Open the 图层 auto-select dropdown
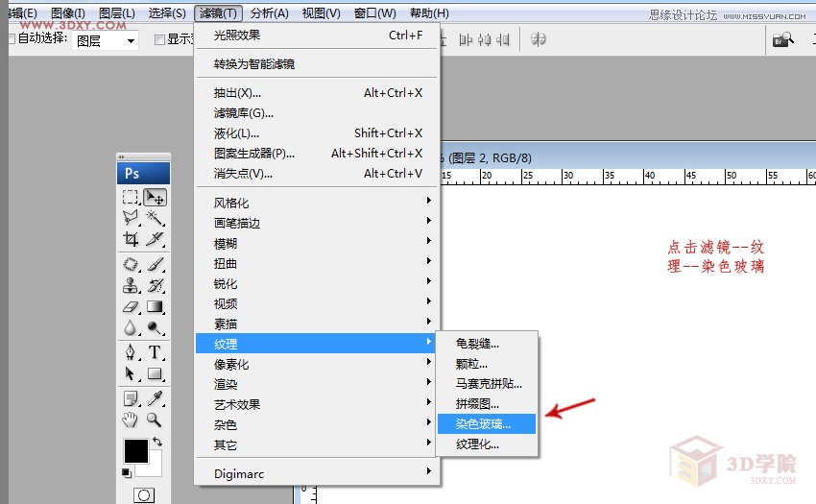This screenshot has width=816, height=504. (x=106, y=40)
